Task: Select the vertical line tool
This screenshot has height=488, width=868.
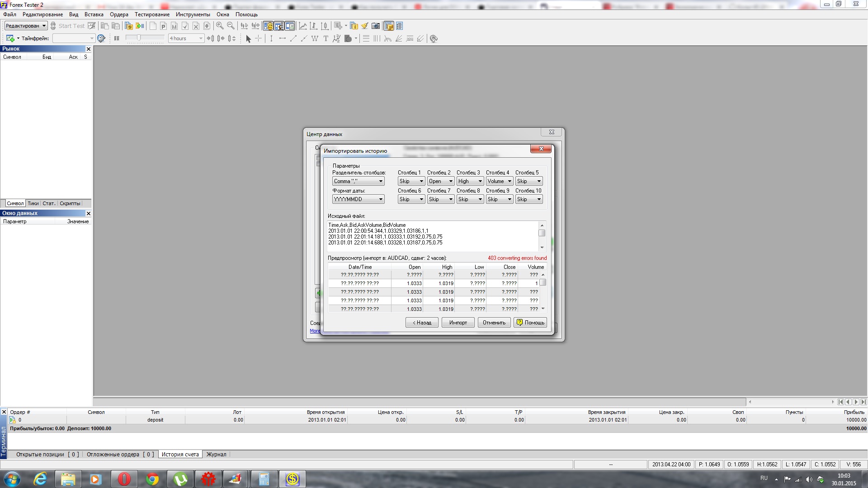Action: click(271, 39)
